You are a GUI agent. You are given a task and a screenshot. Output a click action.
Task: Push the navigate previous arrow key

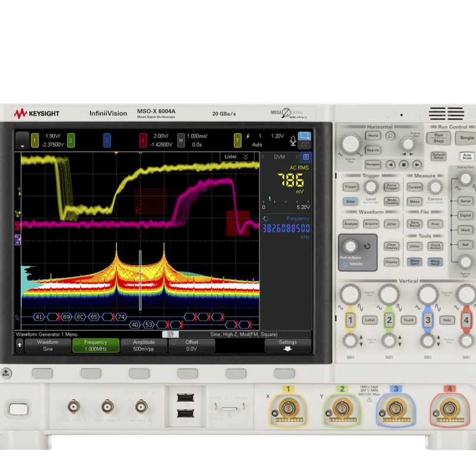390,165
